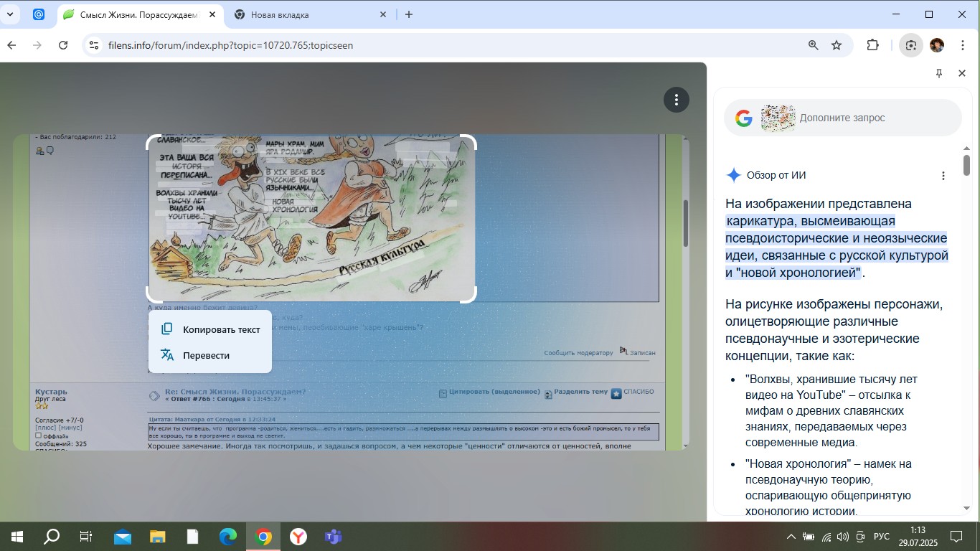The height and width of the screenshot is (551, 980).
Task: Reload the current page
Action: (63, 45)
